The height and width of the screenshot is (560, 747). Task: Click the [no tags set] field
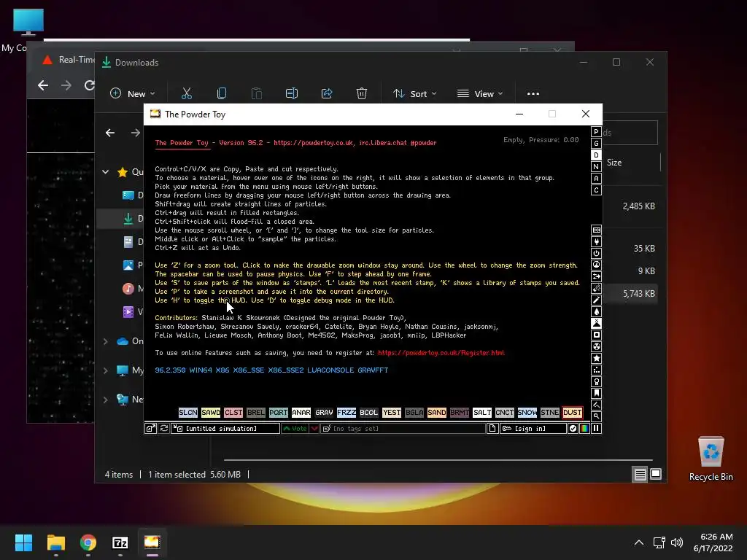pos(403,429)
